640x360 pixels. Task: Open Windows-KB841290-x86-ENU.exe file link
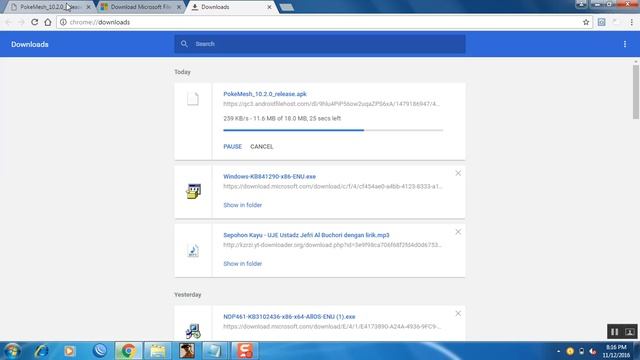(x=269, y=176)
